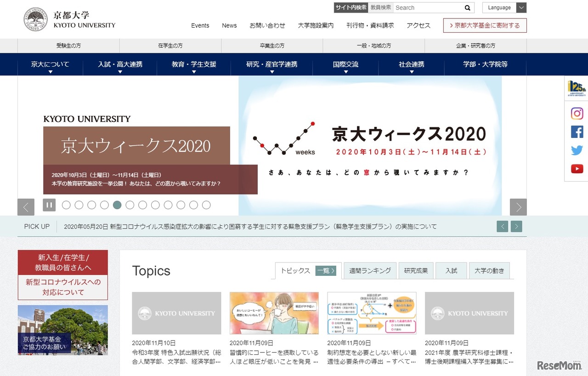
Task: Open the 一般・地域の方 section
Action: tap(374, 46)
